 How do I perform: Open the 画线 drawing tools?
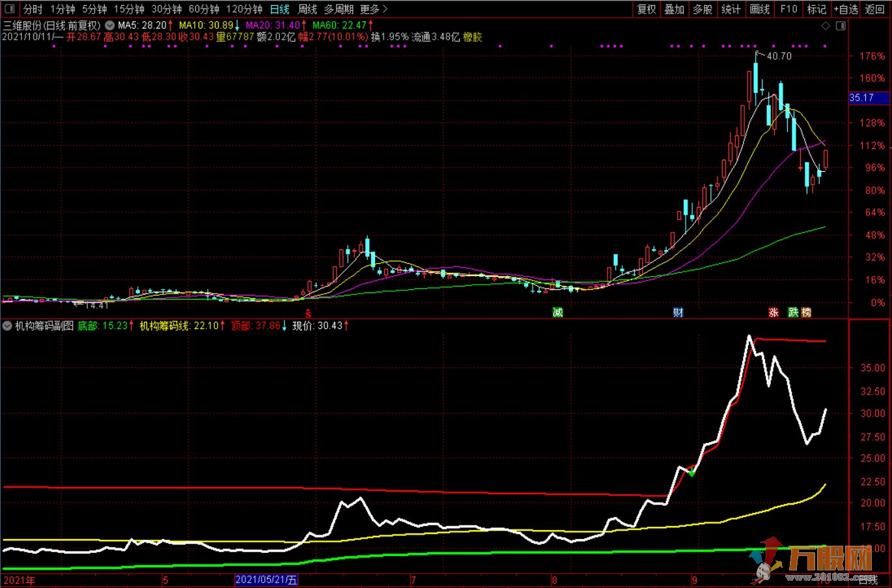759,9
